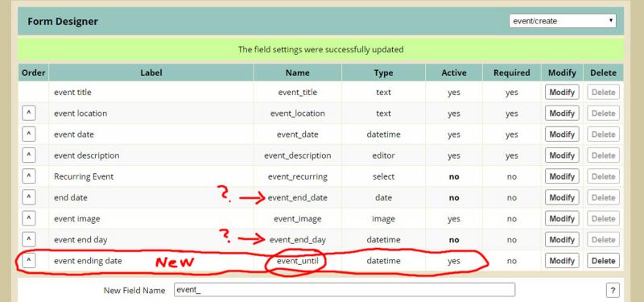This screenshot has height=302, width=644.
Task: Move event date row up
Action: [x=29, y=134]
